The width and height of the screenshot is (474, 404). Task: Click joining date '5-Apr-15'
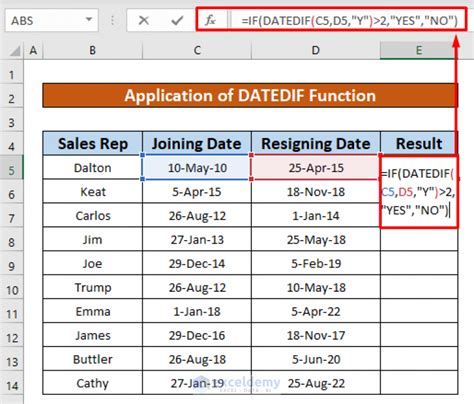[x=197, y=192]
